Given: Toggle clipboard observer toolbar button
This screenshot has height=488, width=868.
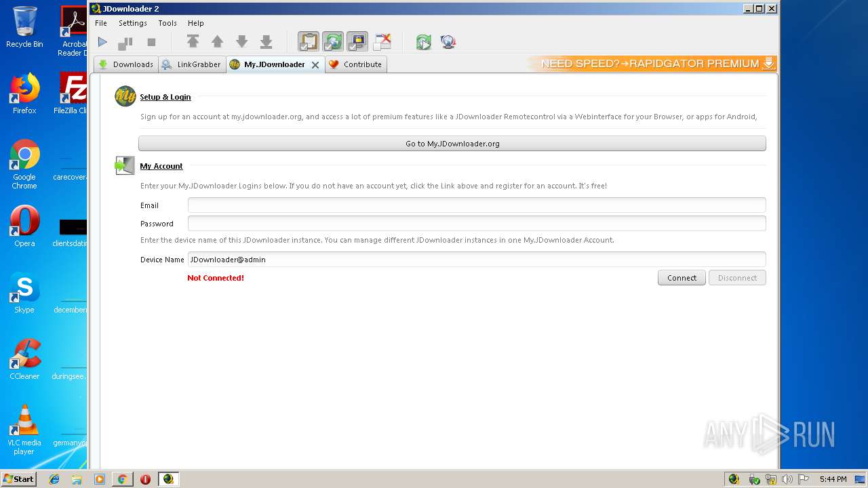Looking at the screenshot, I should 309,42.
